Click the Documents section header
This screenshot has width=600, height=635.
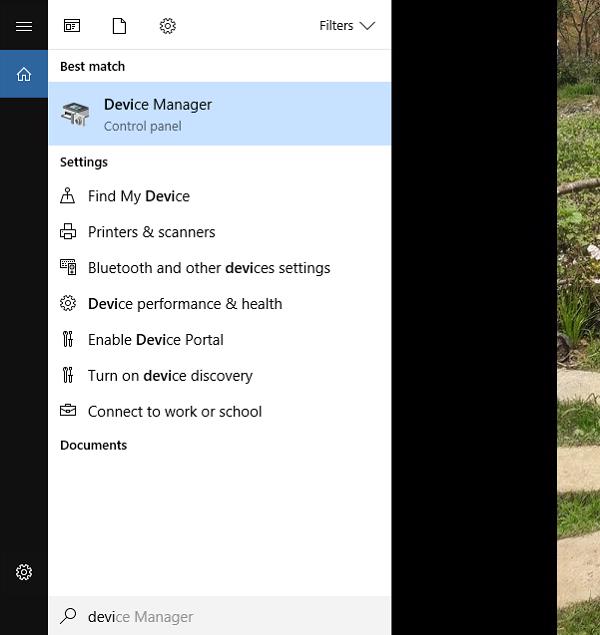click(x=94, y=445)
